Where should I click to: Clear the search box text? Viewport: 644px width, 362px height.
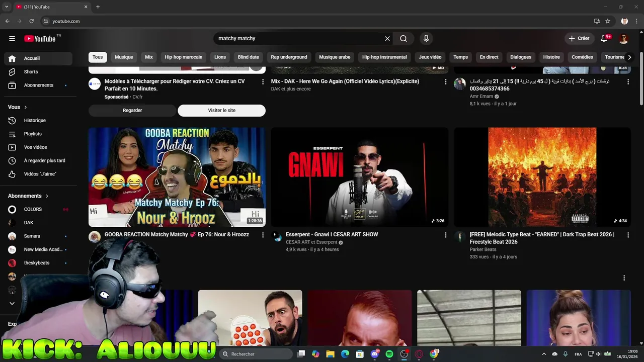[387, 39]
